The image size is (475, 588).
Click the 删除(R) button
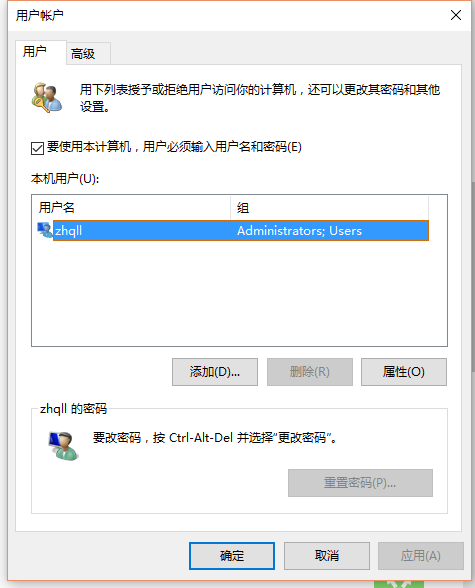(x=310, y=372)
